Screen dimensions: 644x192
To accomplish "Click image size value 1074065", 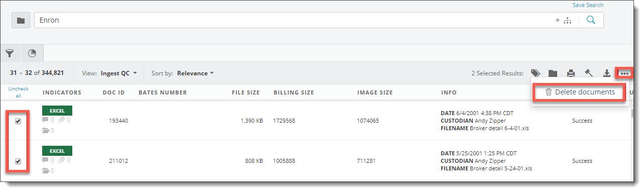I will pos(368,121).
